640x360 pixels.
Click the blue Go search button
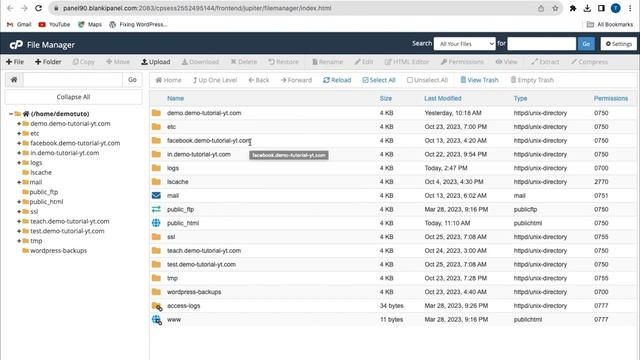point(586,44)
